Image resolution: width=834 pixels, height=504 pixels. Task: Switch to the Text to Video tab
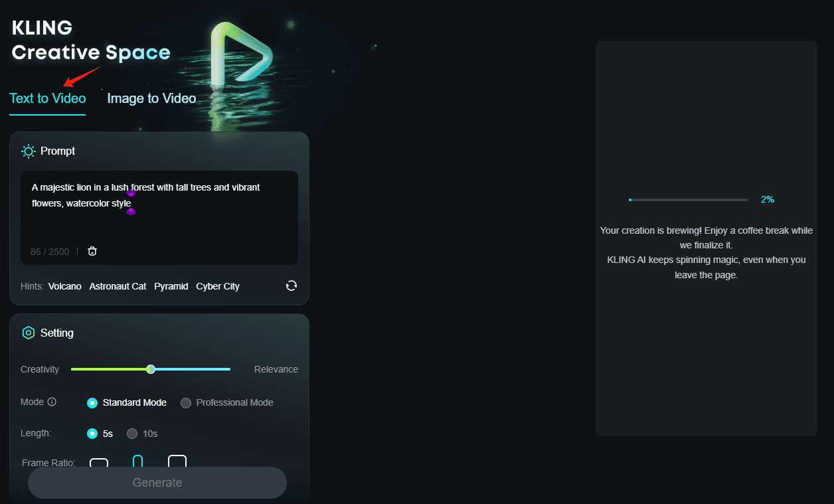[48, 98]
